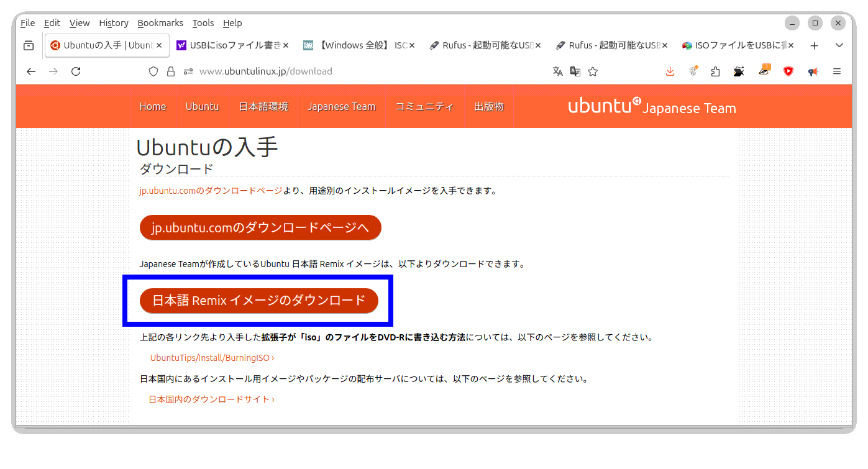
Task: Open the Firefox hamburger application menu
Action: [837, 71]
